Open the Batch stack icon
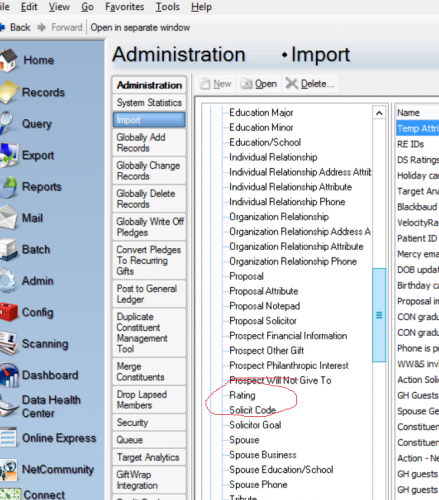 (9, 249)
